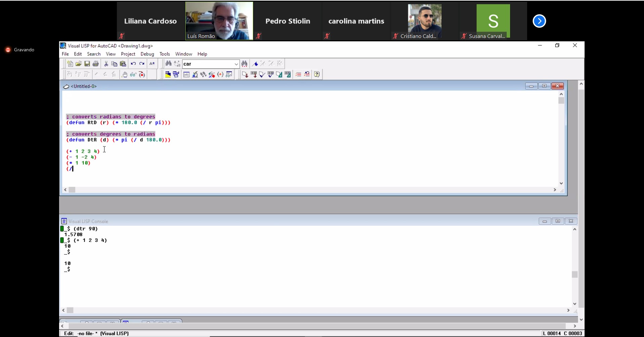Click the Replace A-to-B icon
Viewport: 644px width, 337px height.
(x=177, y=64)
